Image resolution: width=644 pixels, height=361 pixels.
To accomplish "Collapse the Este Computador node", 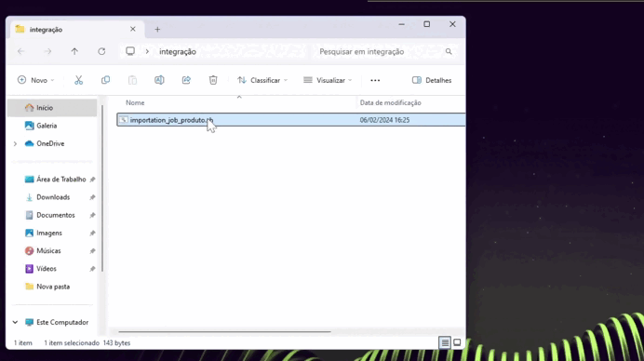I will tap(15, 323).
